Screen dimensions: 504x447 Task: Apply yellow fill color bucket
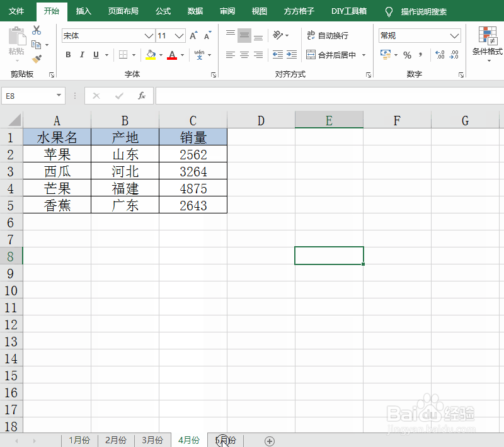click(x=151, y=55)
